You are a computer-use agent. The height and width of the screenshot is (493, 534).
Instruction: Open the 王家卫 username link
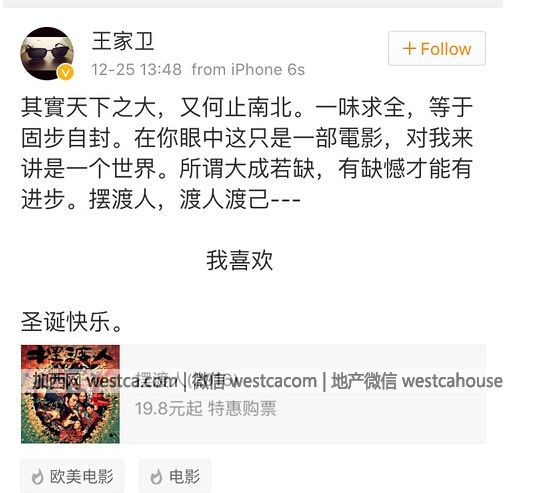point(123,41)
